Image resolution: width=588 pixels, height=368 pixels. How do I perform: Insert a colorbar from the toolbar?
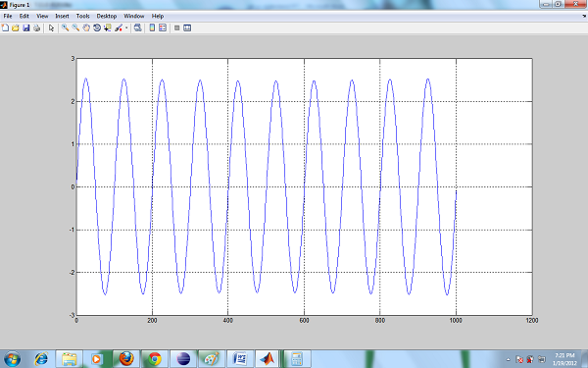point(152,27)
